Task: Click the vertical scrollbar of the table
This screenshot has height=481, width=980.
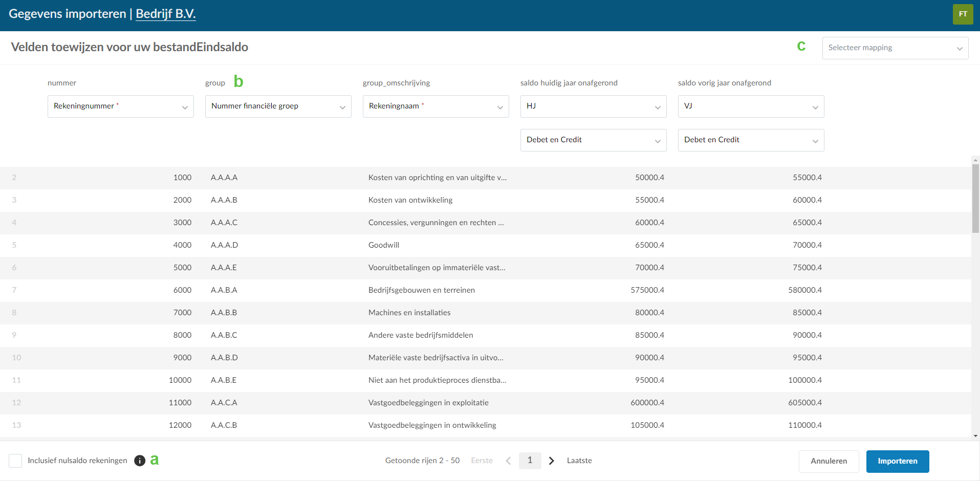Action: pyautogui.click(x=975, y=199)
